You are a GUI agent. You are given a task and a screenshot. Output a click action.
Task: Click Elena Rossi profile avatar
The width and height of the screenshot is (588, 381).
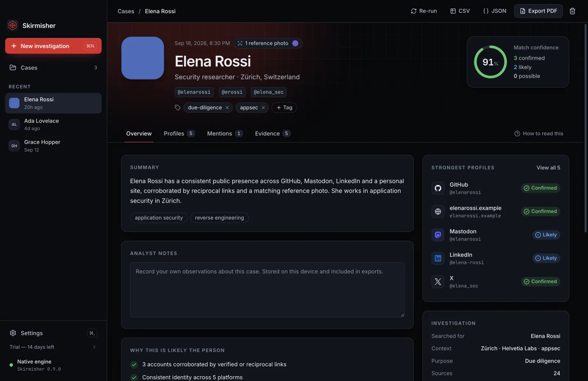pos(143,58)
